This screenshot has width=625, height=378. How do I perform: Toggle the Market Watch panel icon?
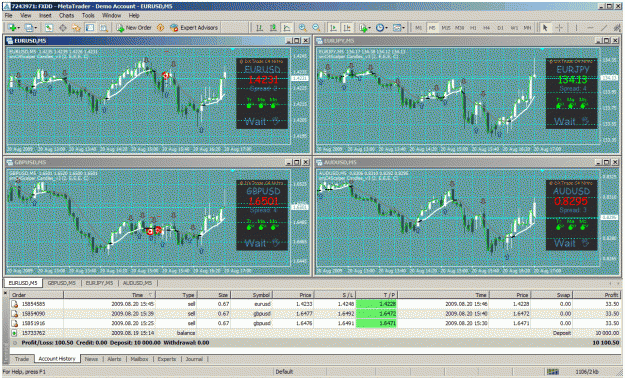point(49,28)
